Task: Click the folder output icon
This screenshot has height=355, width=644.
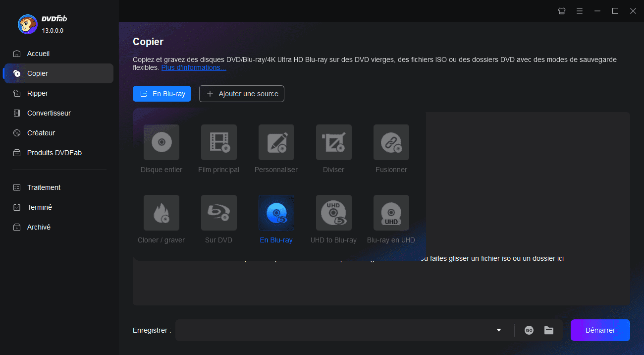Action: coord(549,330)
